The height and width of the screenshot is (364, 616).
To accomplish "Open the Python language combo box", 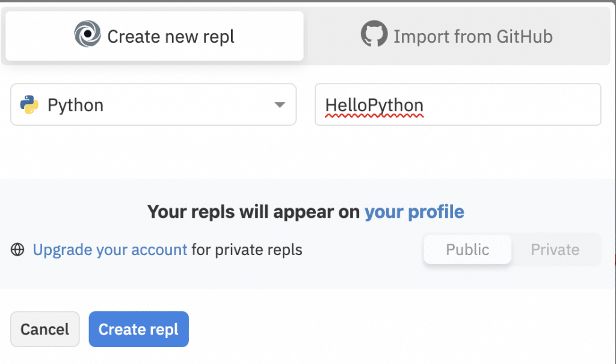I will tap(153, 105).
